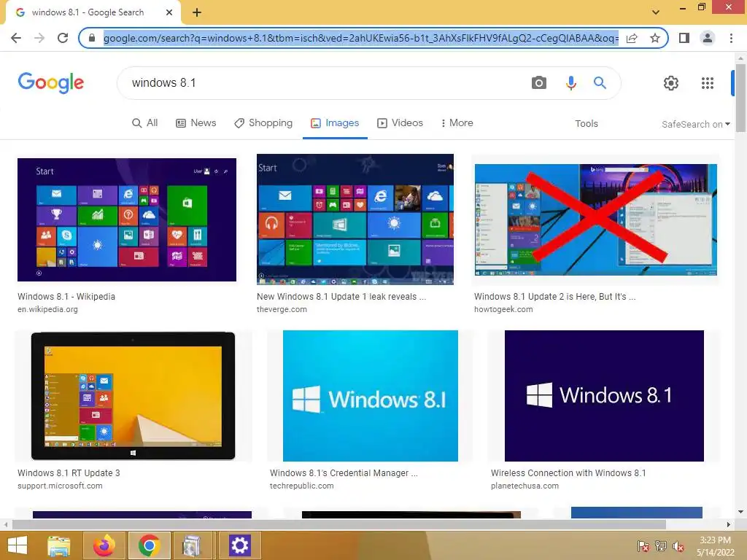Click planetechusa.com source text
Viewport: 747px width, 560px height.
525,486
